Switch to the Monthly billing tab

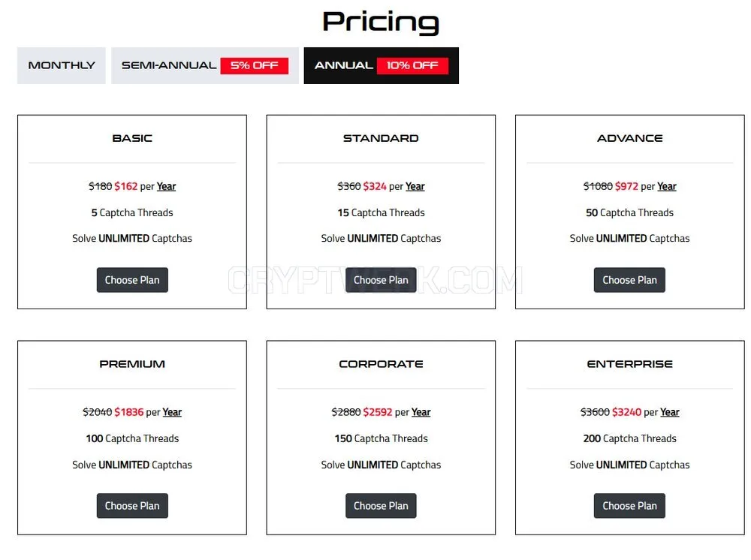(62, 65)
